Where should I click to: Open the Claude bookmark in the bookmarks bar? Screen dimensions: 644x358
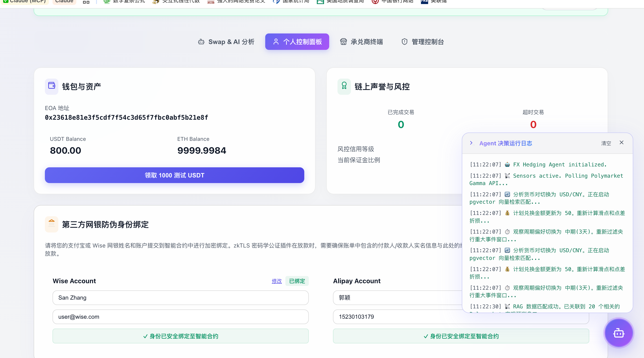[64, 2]
